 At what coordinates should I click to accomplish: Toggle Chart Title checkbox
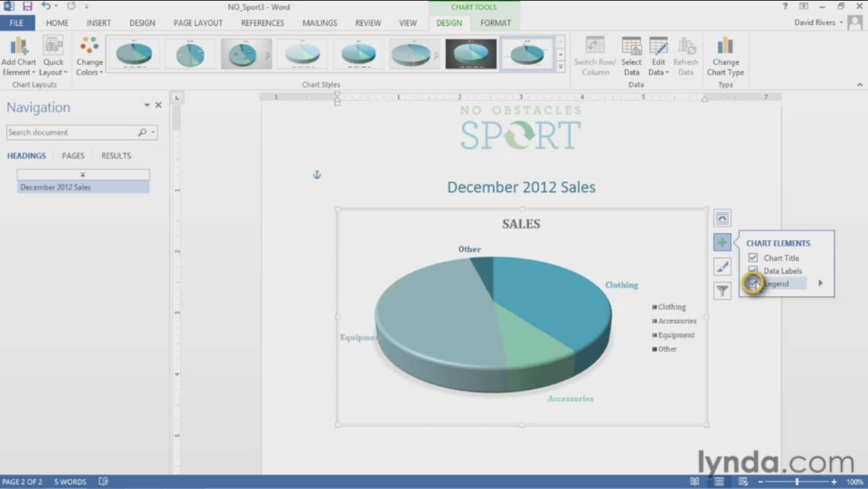[753, 258]
